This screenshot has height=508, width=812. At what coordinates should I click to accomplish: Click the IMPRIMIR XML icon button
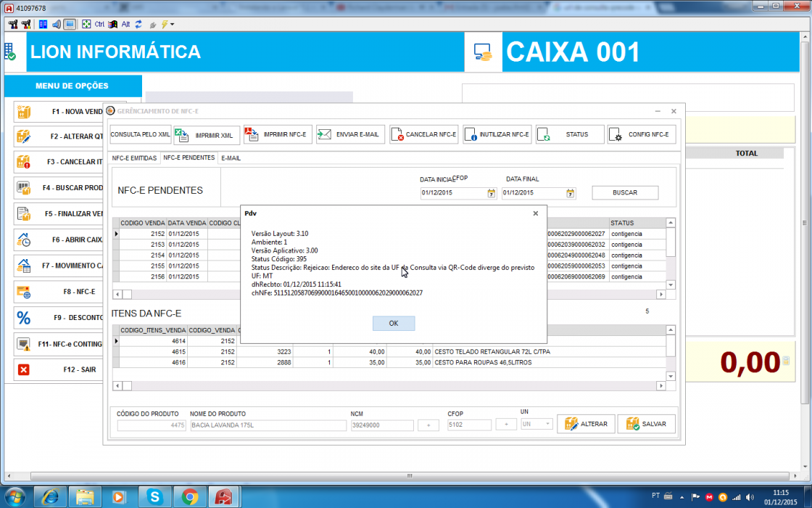pos(207,135)
